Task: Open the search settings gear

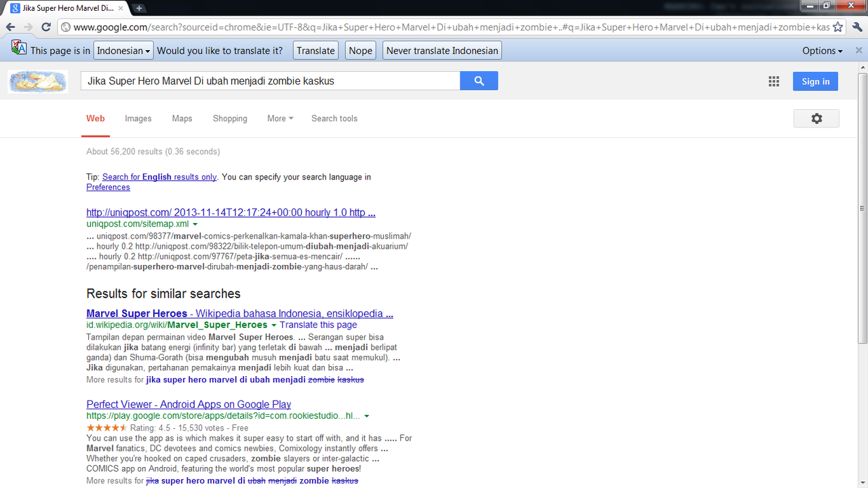Action: (816, 119)
